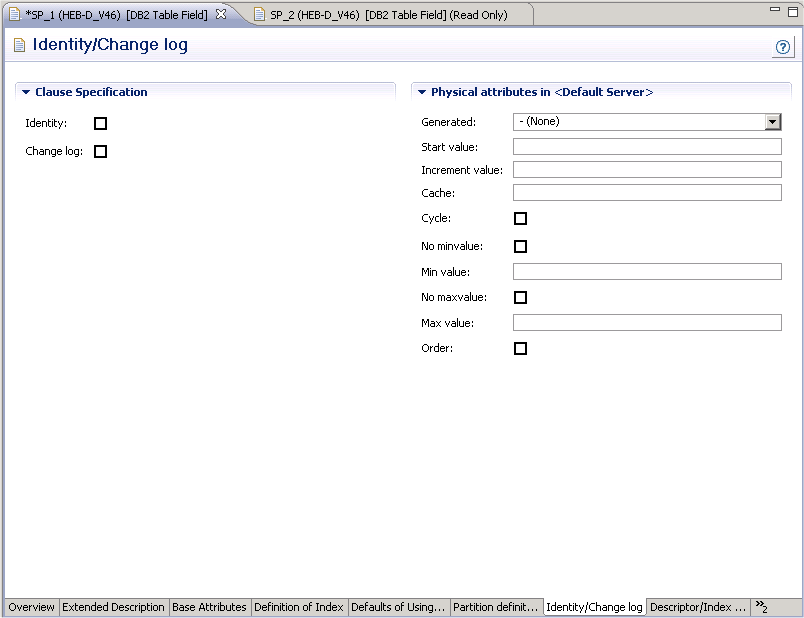This screenshot has height=618, width=804.
Task: Tick the No maxvalue checkbox
Action: pyautogui.click(x=520, y=298)
